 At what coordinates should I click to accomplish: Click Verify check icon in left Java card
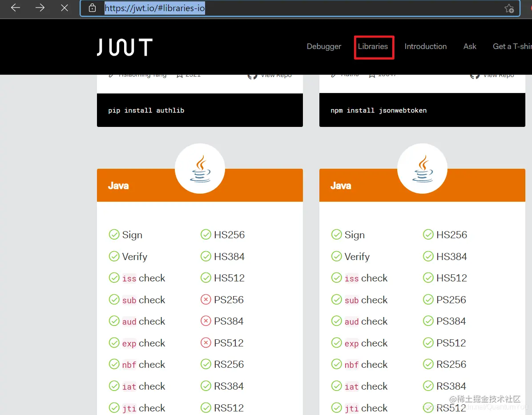tap(114, 256)
